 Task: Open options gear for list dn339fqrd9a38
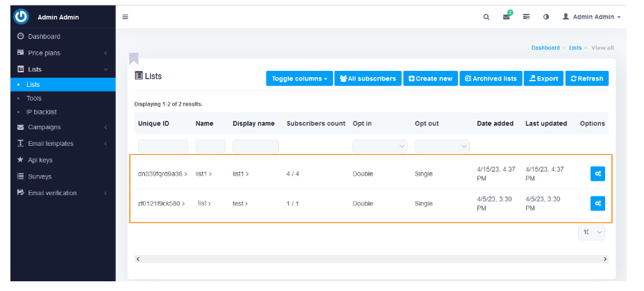(598, 174)
